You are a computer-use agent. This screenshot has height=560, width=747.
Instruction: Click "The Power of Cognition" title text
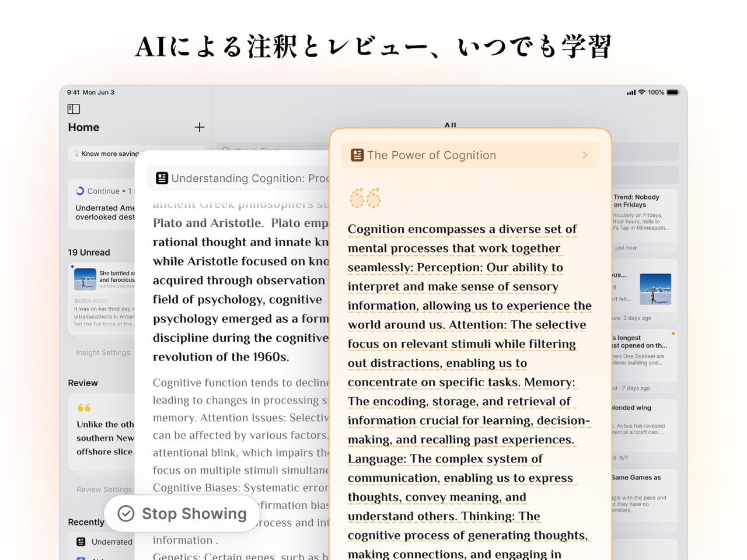[x=432, y=155]
